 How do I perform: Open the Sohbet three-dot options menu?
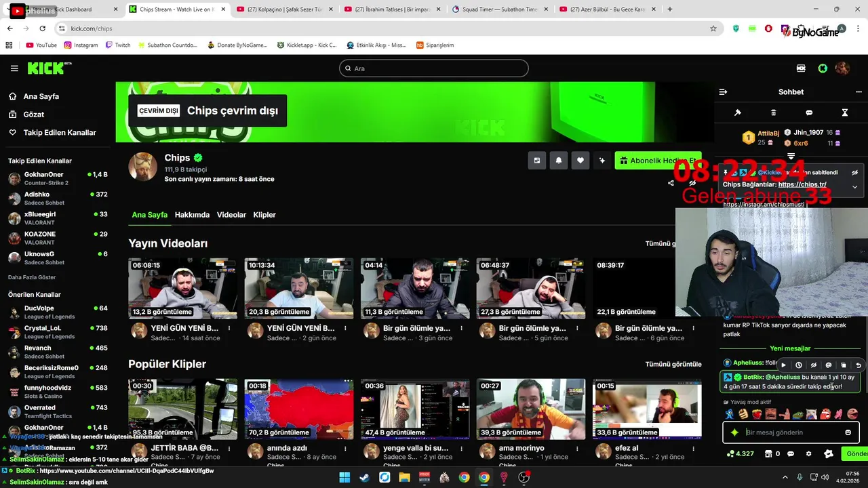859,92
